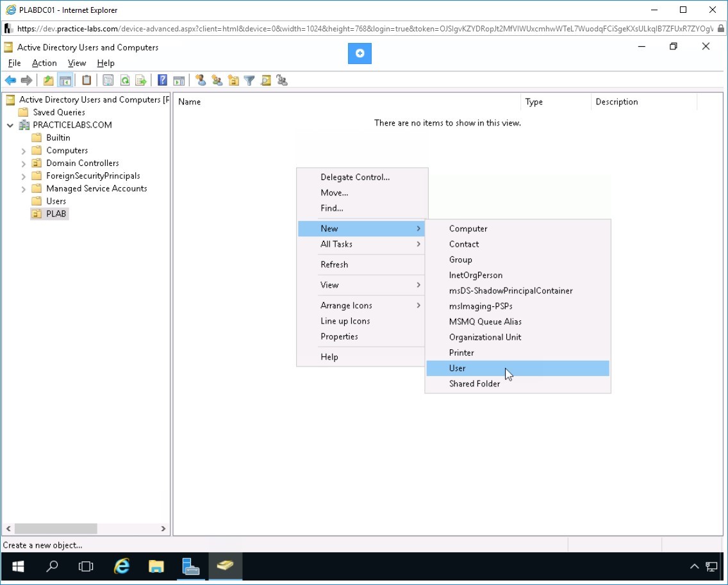
Task: Open the All Tasks submenu
Action: click(361, 244)
